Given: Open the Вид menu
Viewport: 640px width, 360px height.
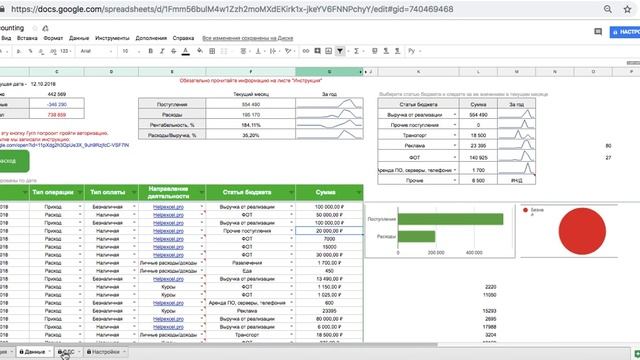Looking at the screenshot, I should (x=6, y=38).
